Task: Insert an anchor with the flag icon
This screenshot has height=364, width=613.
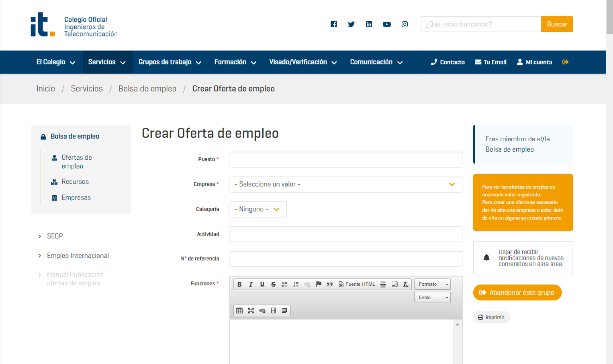Action: click(x=319, y=284)
